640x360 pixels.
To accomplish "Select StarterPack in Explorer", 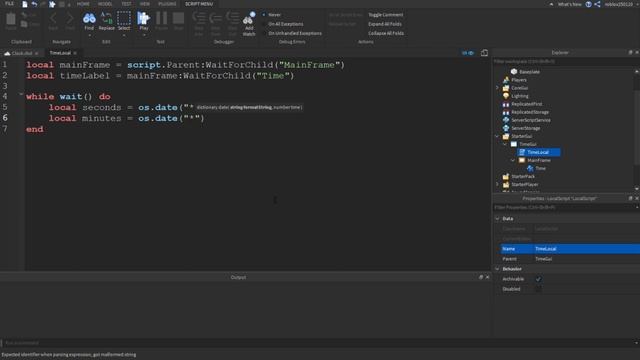I will click(523, 176).
